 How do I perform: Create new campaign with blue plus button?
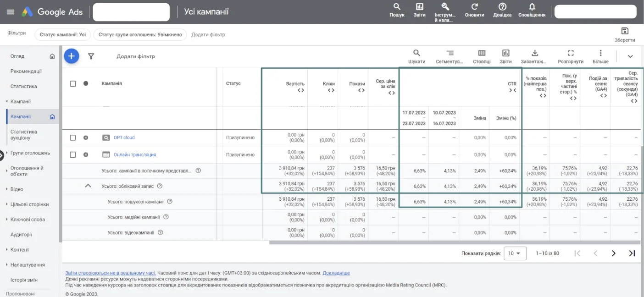pyautogui.click(x=71, y=56)
